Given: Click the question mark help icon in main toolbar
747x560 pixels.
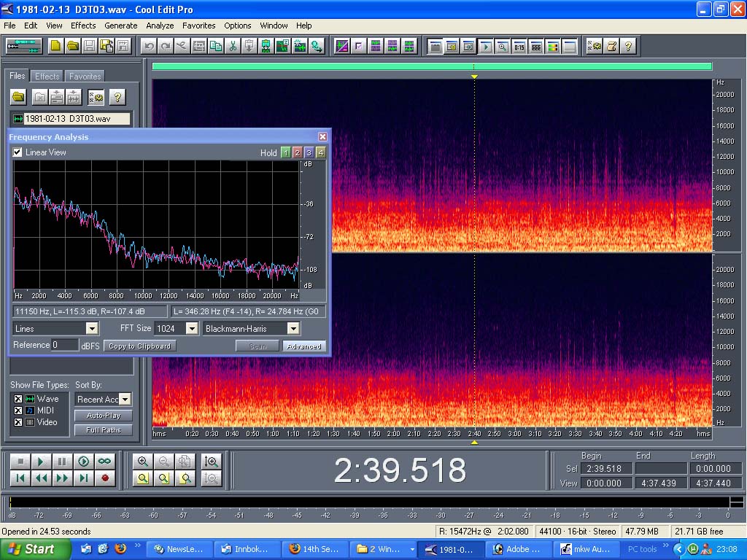Looking at the screenshot, I should point(628,46).
